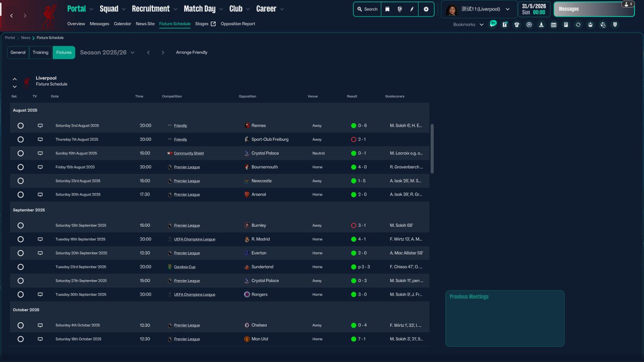
Task: Click the back navigation arrow at top left
Action: (x=12, y=16)
